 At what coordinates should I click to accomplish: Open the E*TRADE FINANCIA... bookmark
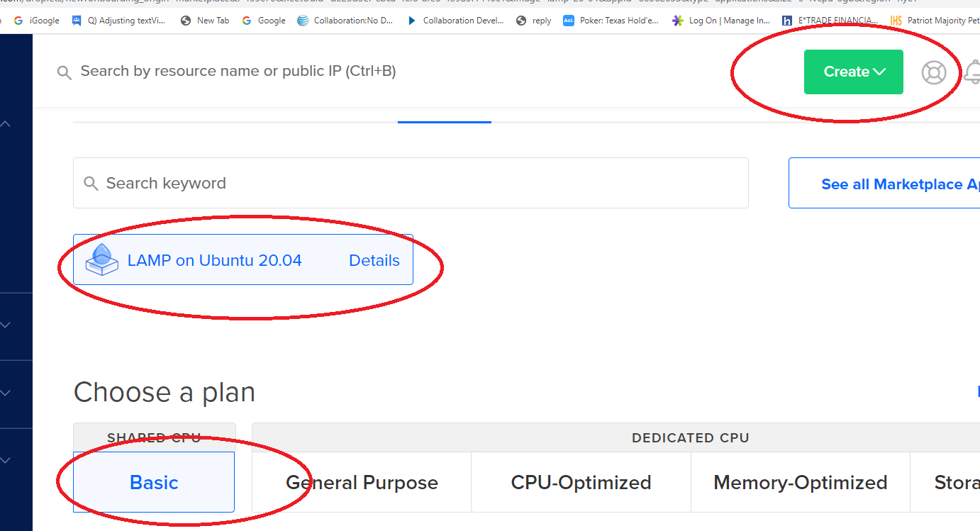[830, 21]
